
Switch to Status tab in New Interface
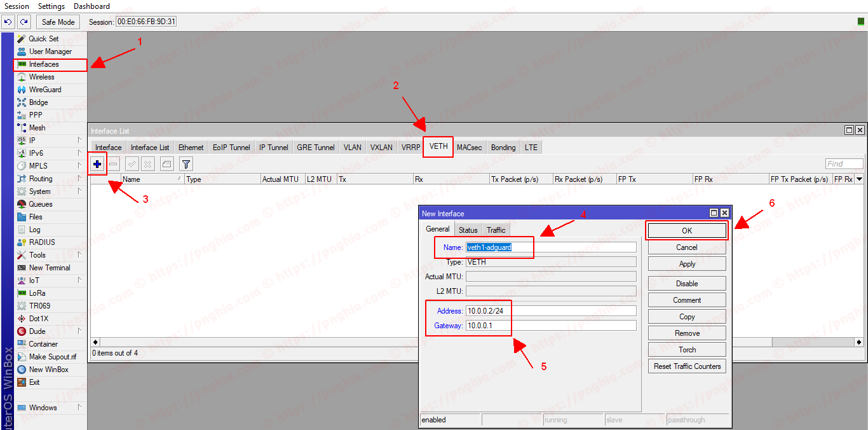468,230
